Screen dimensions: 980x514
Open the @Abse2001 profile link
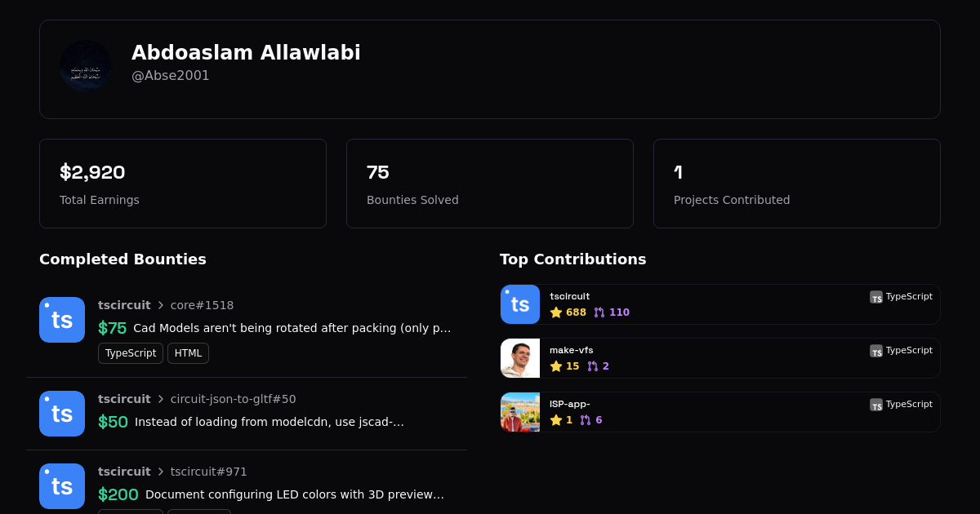tap(171, 75)
